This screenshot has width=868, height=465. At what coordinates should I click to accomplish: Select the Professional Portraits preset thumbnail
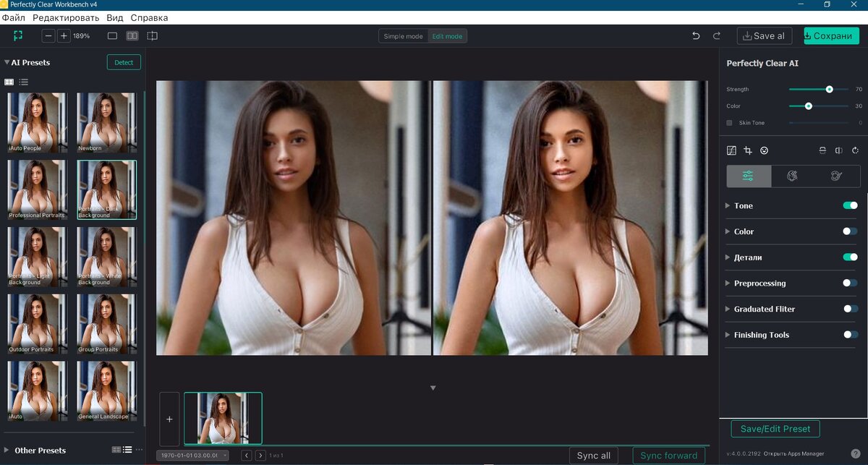click(x=37, y=189)
